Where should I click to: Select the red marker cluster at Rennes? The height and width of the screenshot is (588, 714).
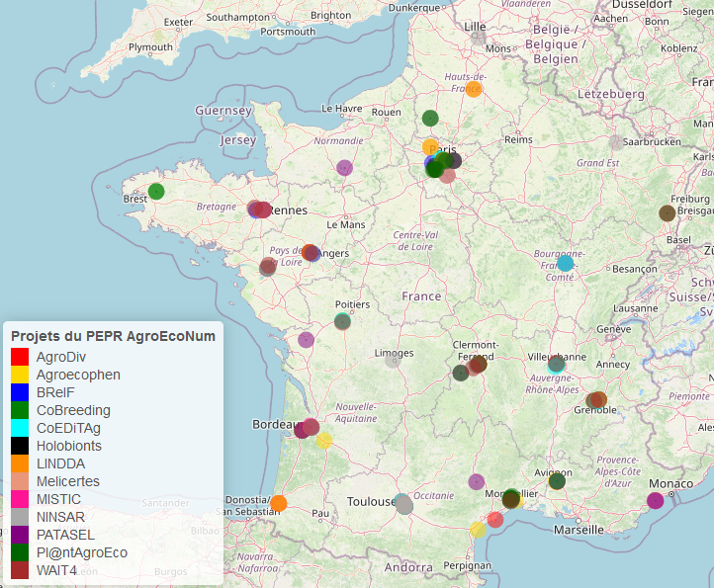[x=261, y=210]
